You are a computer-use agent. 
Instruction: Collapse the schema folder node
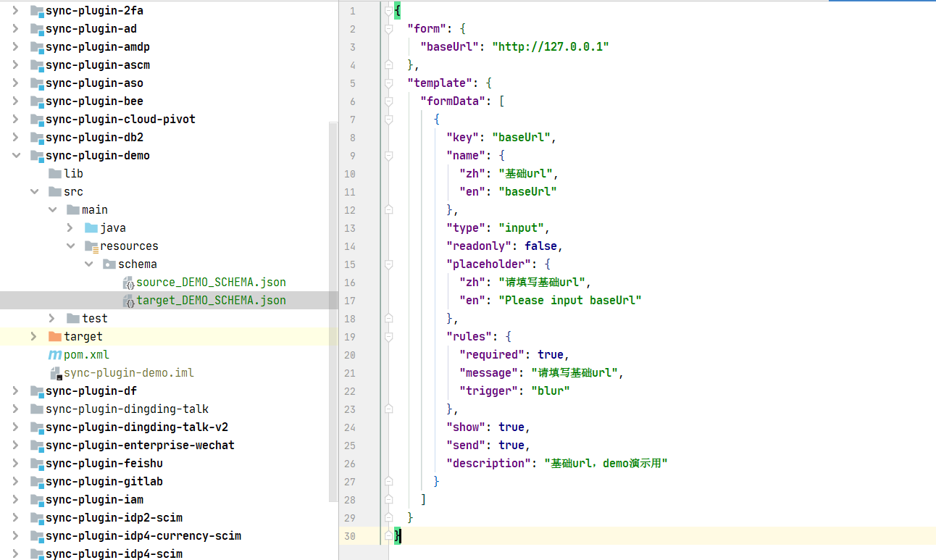click(x=88, y=264)
